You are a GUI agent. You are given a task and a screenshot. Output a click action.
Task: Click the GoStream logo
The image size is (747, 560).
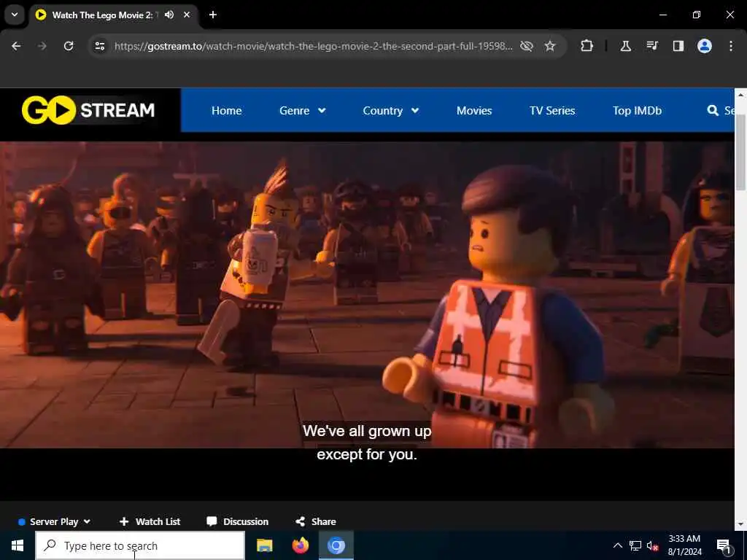pyautogui.click(x=88, y=110)
